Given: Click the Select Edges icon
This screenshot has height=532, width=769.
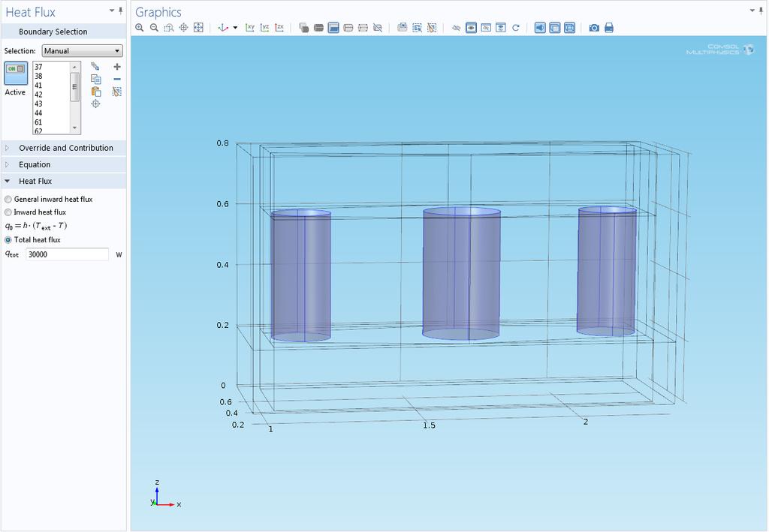Looking at the screenshot, I should (x=348, y=28).
